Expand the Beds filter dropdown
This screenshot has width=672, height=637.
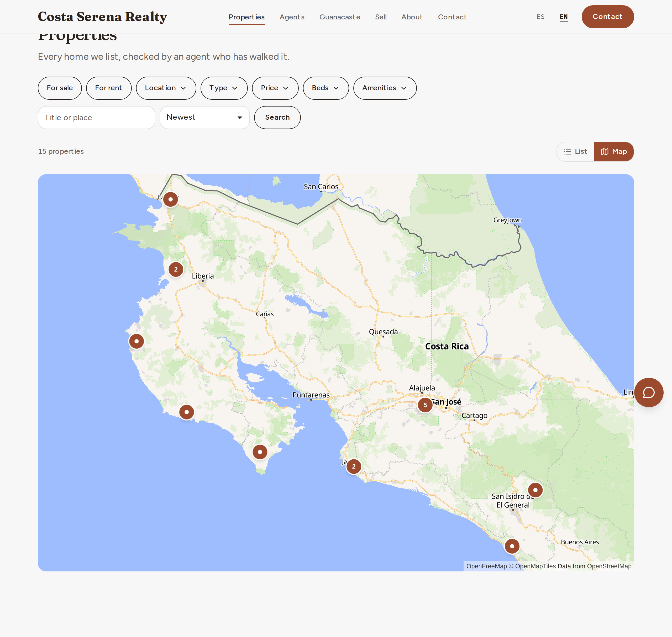(x=326, y=88)
